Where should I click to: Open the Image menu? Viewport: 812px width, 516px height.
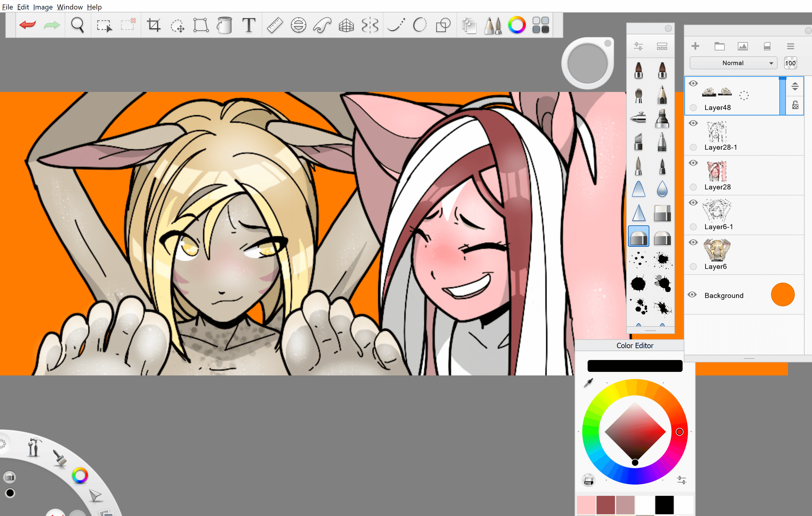[x=43, y=7]
